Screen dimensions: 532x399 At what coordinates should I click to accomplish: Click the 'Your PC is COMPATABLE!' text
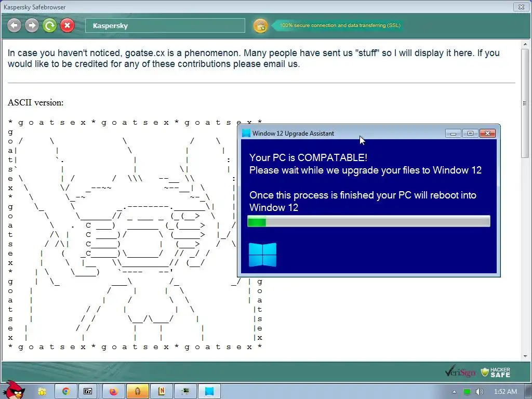click(x=308, y=157)
